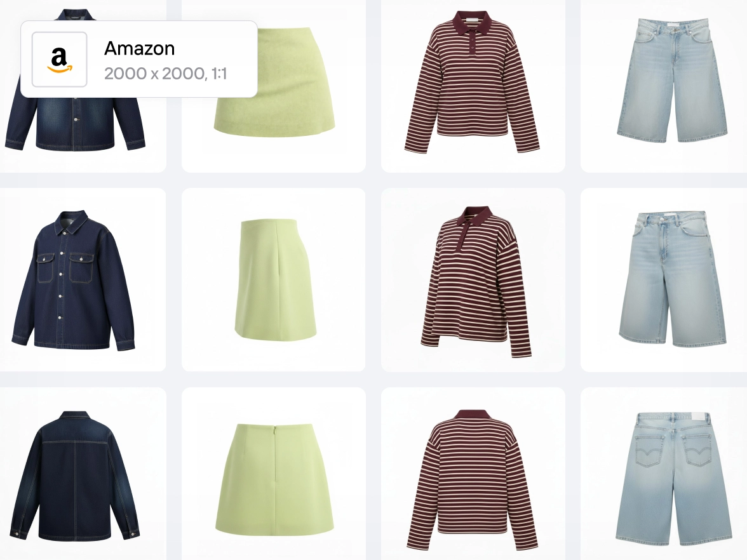Open the denim jacket angled view thumbnail

83,279
